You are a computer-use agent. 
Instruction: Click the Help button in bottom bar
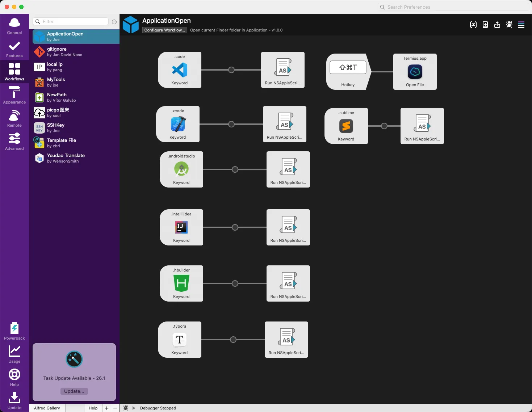[x=93, y=408]
